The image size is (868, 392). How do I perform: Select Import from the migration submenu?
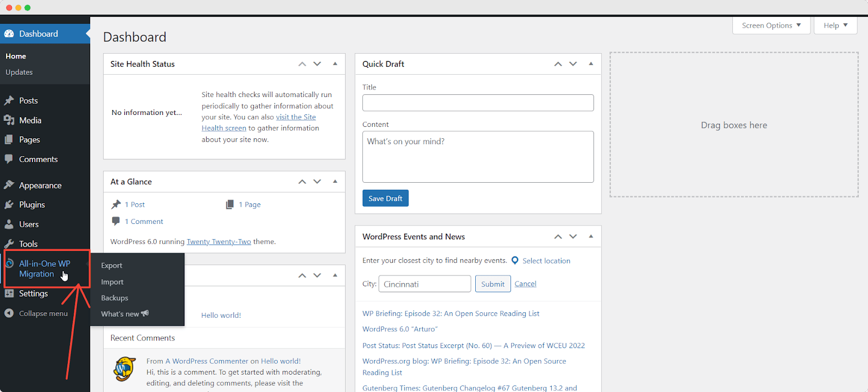point(112,282)
